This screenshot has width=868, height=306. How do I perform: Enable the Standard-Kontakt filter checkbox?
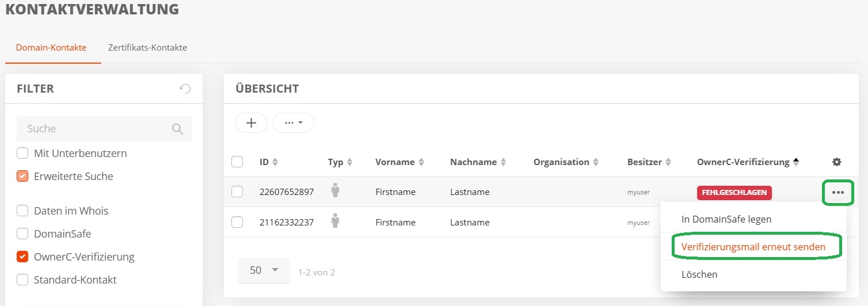click(22, 280)
